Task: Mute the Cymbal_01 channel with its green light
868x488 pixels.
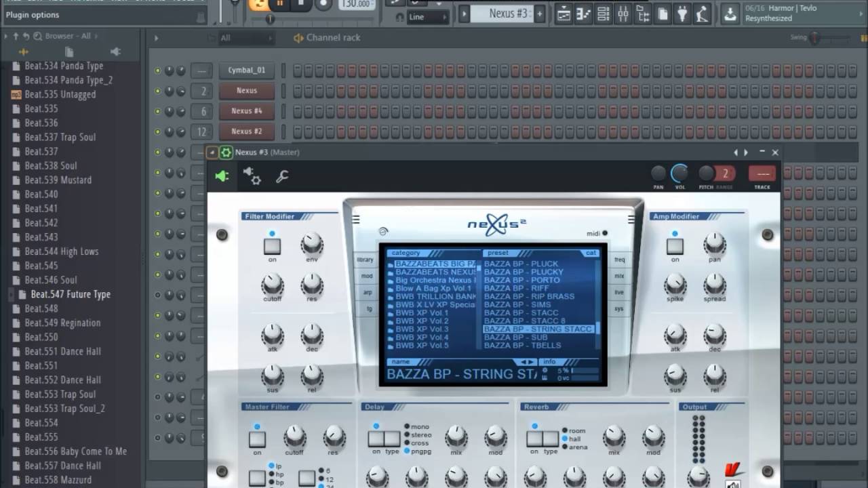Action: 158,70
